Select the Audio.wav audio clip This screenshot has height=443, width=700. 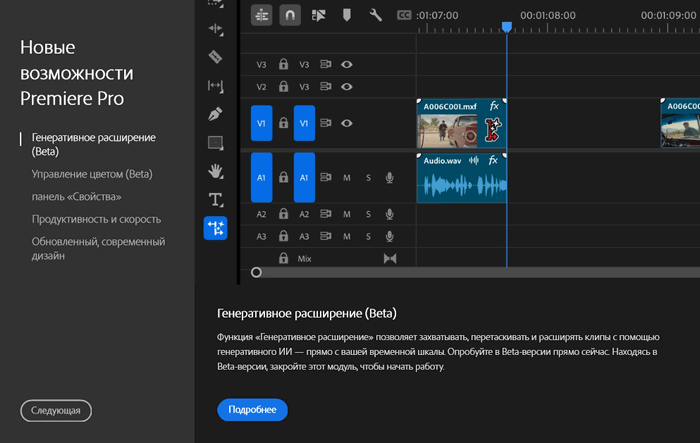(462, 178)
